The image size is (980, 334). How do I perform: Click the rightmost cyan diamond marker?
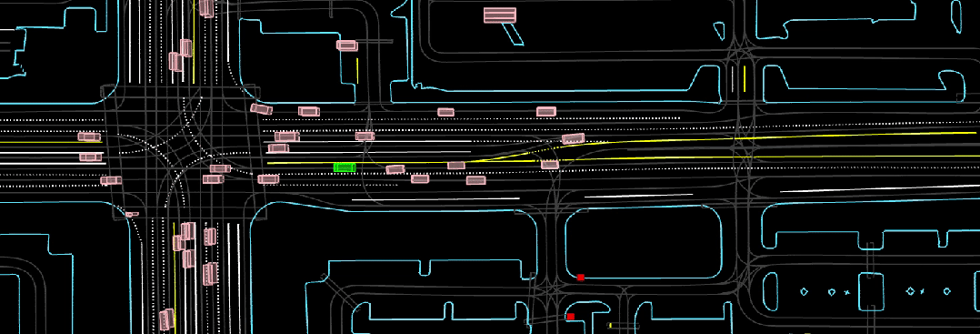coord(947,291)
